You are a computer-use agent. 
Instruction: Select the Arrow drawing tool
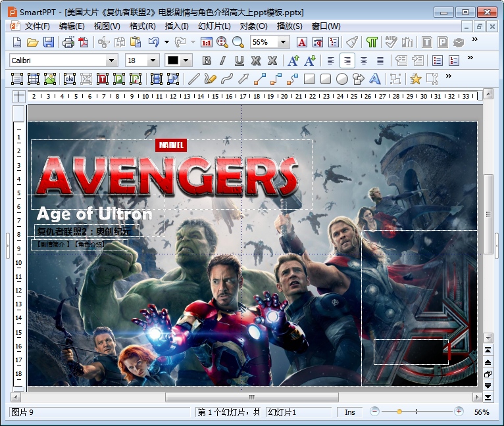(x=243, y=79)
